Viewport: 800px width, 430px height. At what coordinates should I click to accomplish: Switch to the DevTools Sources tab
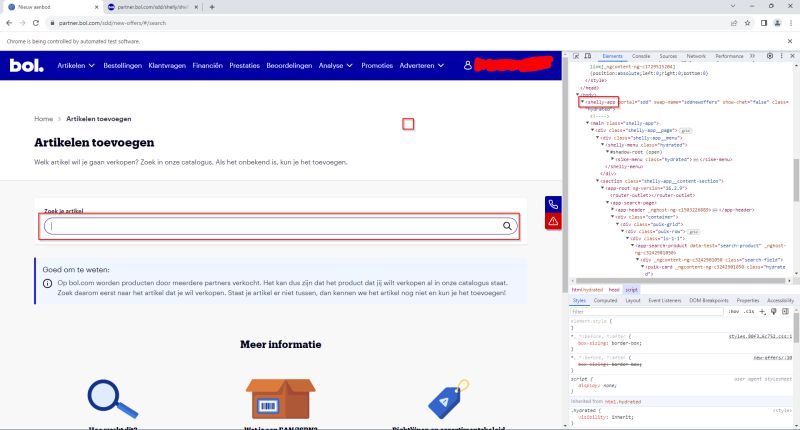[668, 56]
